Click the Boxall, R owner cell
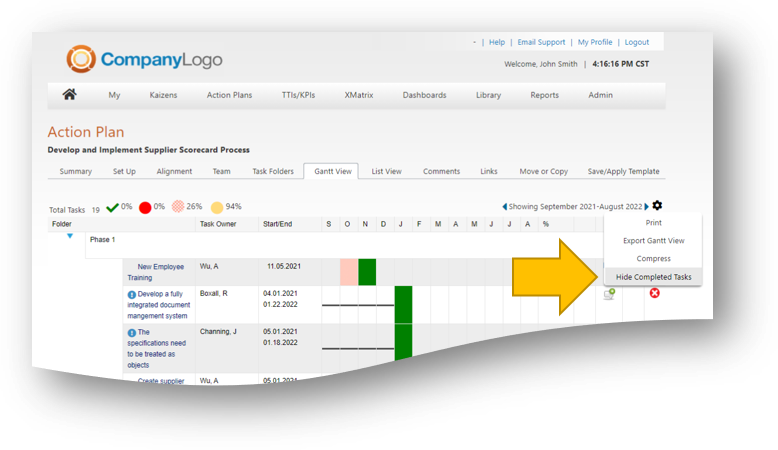 (x=213, y=293)
